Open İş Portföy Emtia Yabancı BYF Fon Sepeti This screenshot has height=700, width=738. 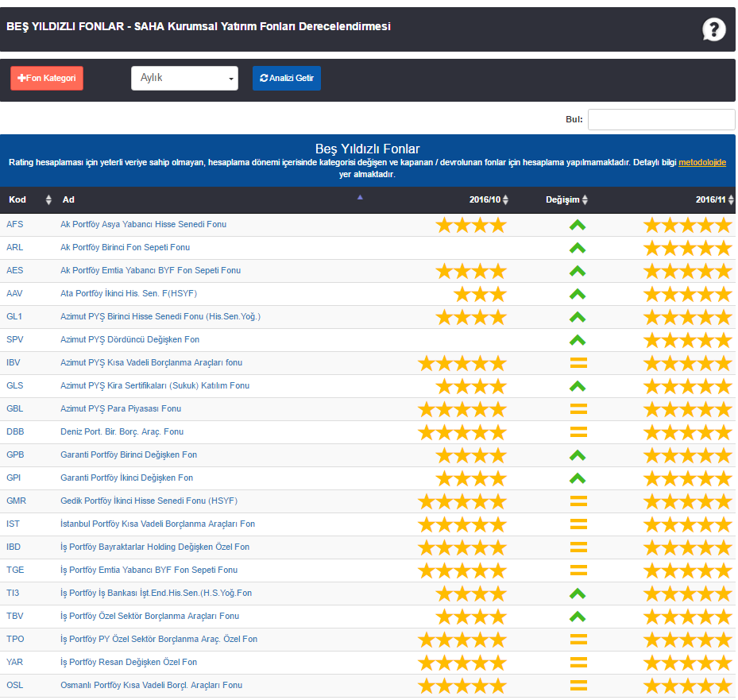tap(149, 570)
